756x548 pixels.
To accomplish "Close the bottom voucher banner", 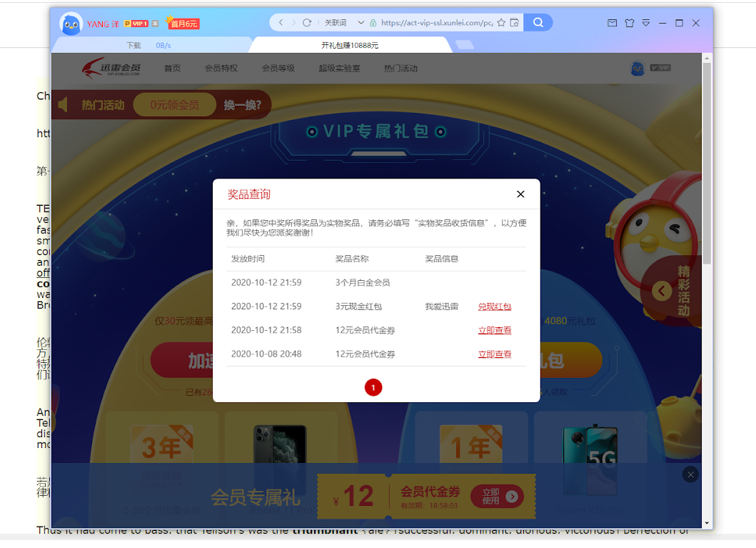I will [690, 474].
